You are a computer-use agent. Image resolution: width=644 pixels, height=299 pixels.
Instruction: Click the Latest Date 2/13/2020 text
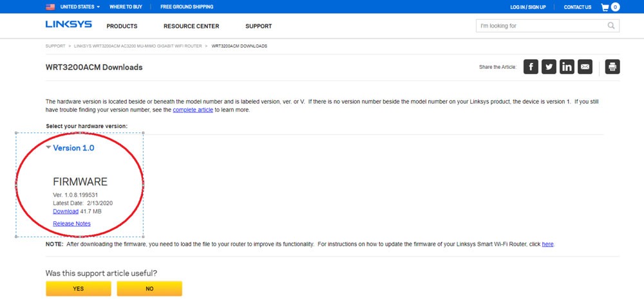(83, 203)
